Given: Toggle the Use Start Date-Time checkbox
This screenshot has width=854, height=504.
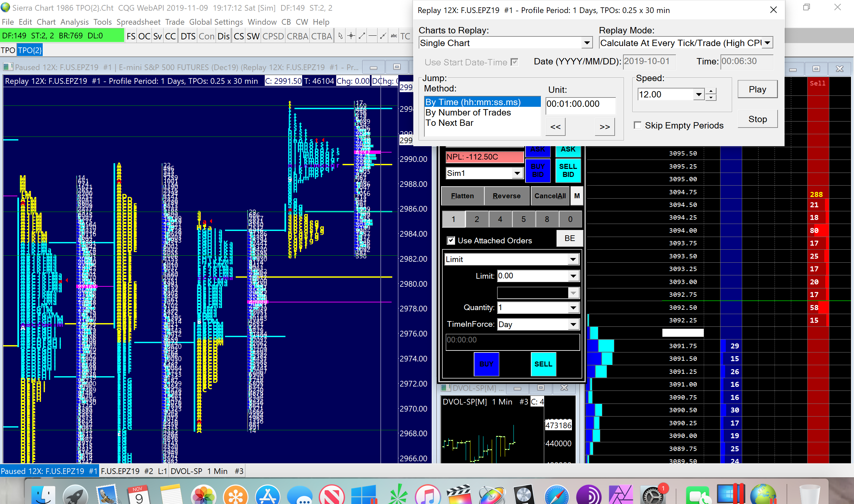Looking at the screenshot, I should coord(515,62).
